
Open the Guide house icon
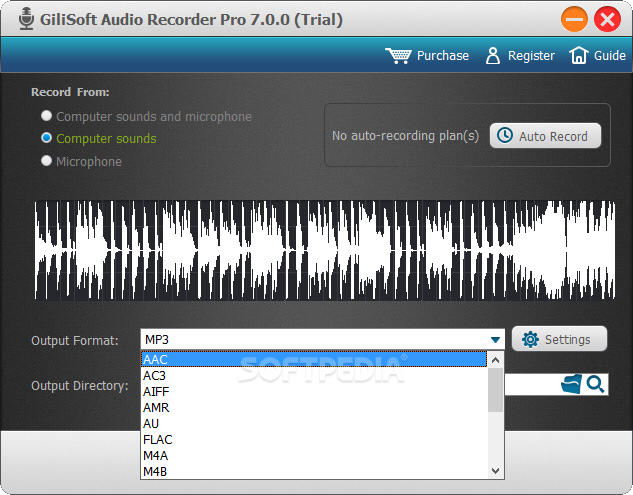(x=579, y=55)
